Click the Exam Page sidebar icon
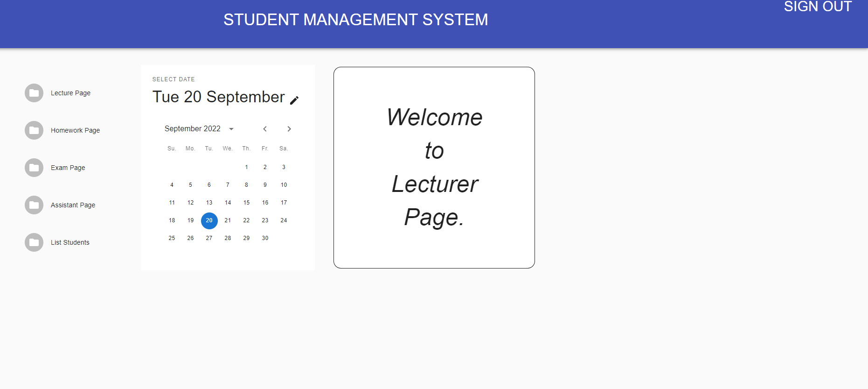The image size is (868, 389). tap(34, 167)
